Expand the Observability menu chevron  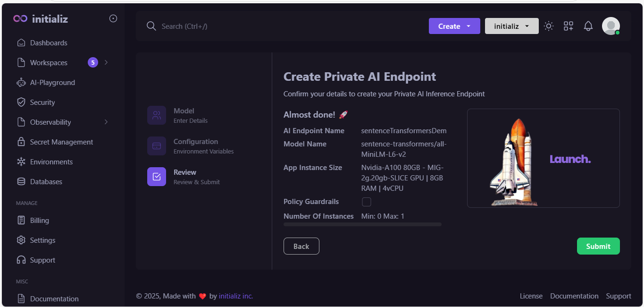click(x=106, y=122)
